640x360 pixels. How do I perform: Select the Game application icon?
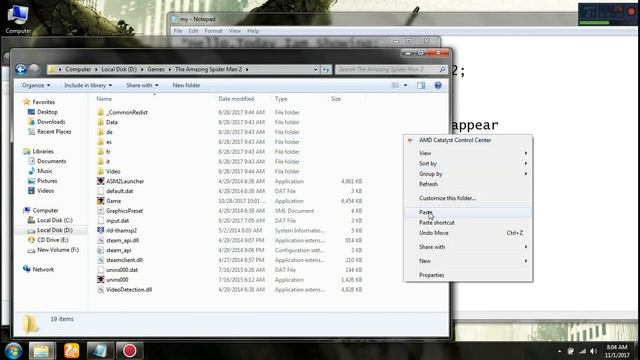[101, 201]
